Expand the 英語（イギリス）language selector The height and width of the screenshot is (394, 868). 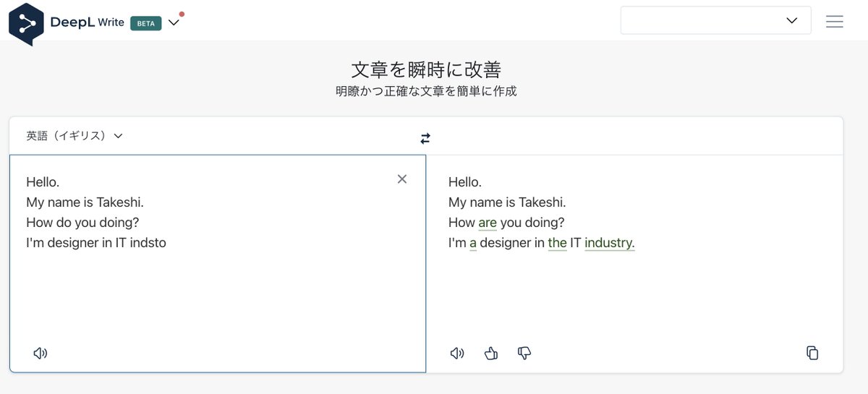75,135
